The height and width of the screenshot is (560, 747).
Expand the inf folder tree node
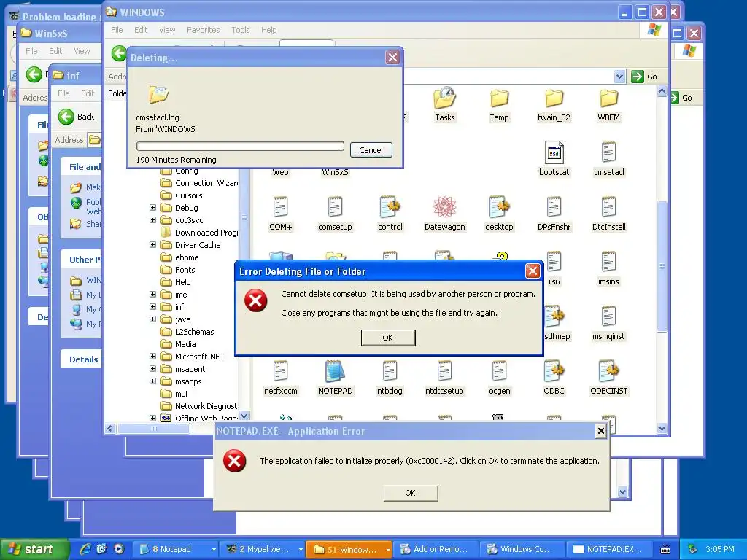[x=152, y=307]
